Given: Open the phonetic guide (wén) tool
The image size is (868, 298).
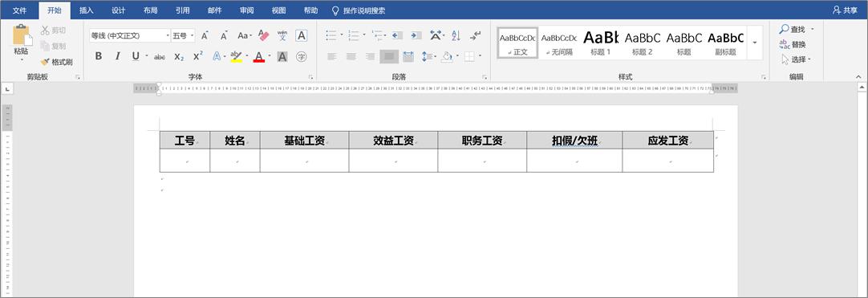Looking at the screenshot, I should point(282,35).
